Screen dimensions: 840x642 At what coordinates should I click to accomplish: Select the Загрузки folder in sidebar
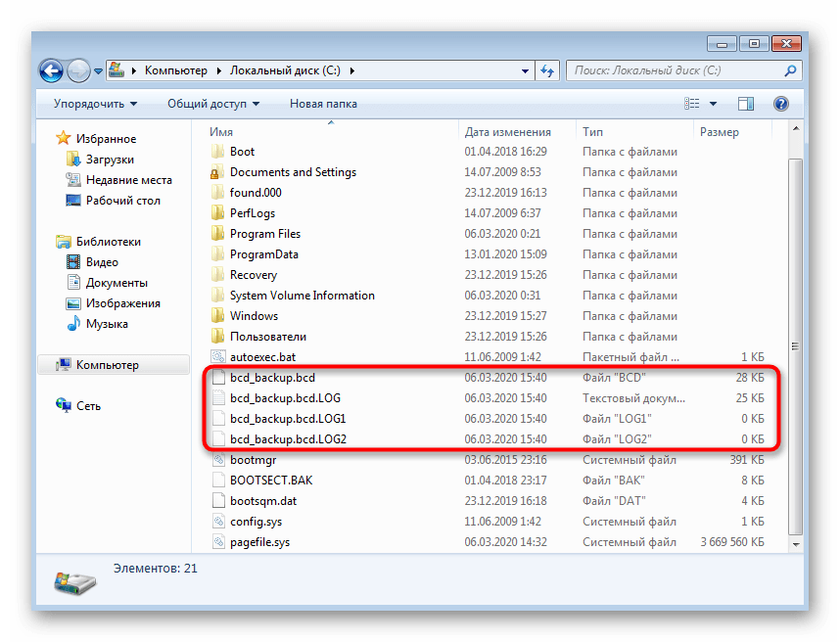73,160
